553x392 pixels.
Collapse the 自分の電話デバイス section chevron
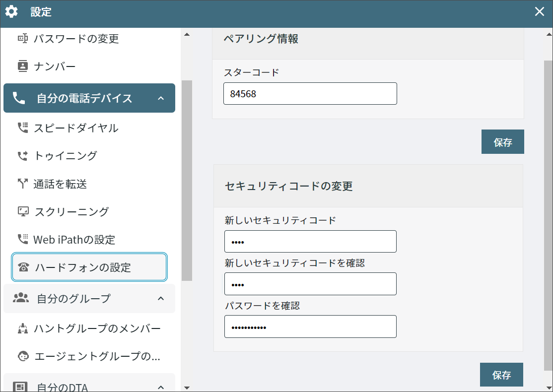pyautogui.click(x=161, y=98)
